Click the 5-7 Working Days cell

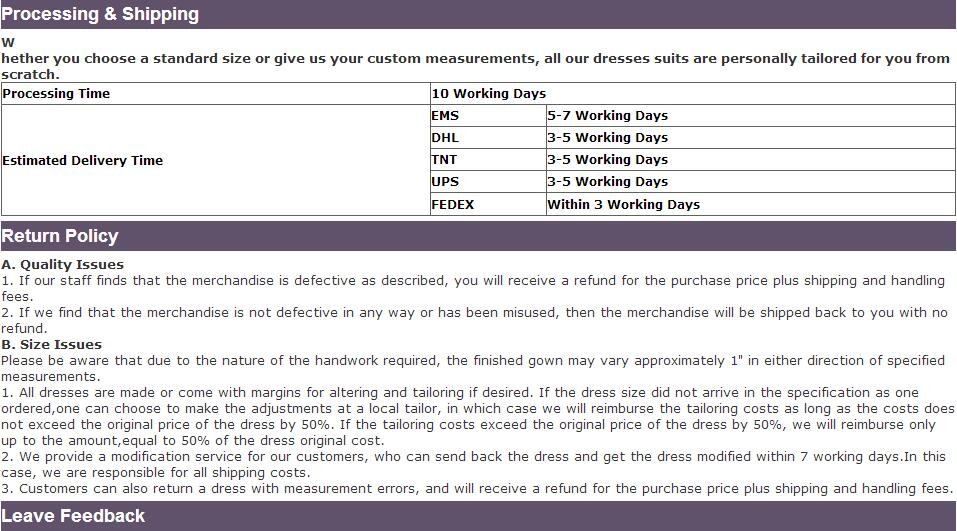(607, 115)
